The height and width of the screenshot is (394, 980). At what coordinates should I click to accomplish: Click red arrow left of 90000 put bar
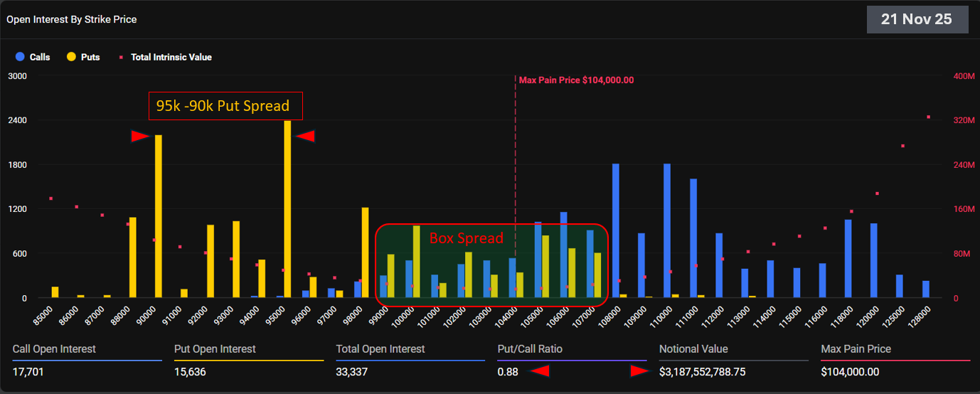(x=139, y=136)
